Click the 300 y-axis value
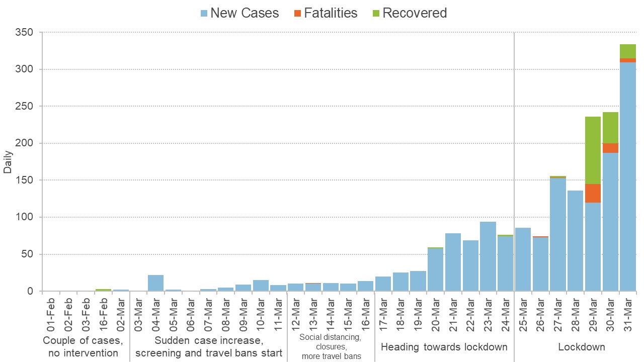 tap(25, 69)
